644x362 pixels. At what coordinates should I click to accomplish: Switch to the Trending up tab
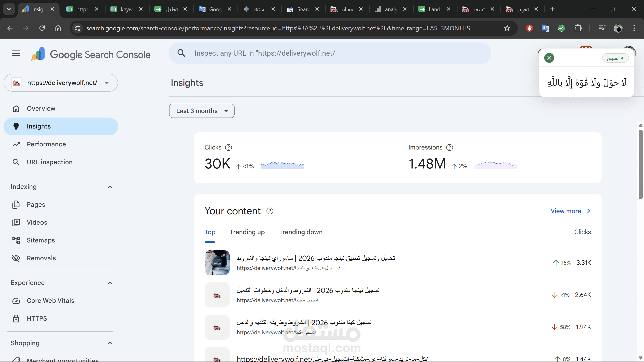pos(247,232)
